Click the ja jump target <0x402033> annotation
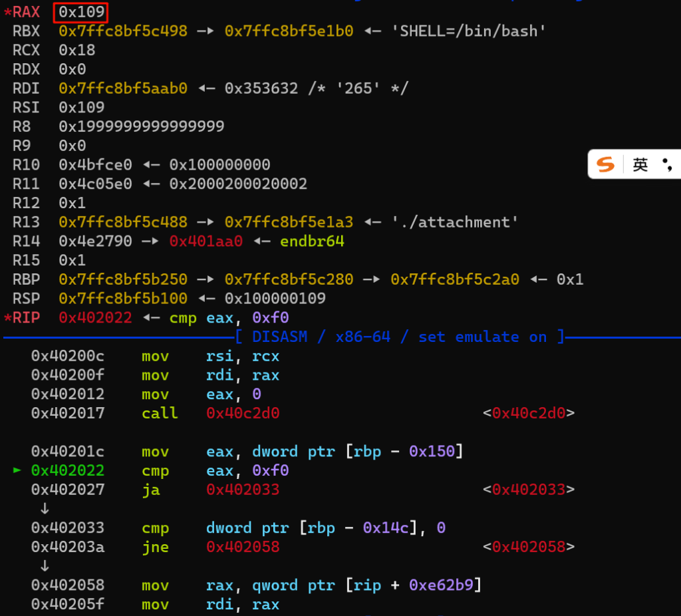 pyautogui.click(x=529, y=490)
